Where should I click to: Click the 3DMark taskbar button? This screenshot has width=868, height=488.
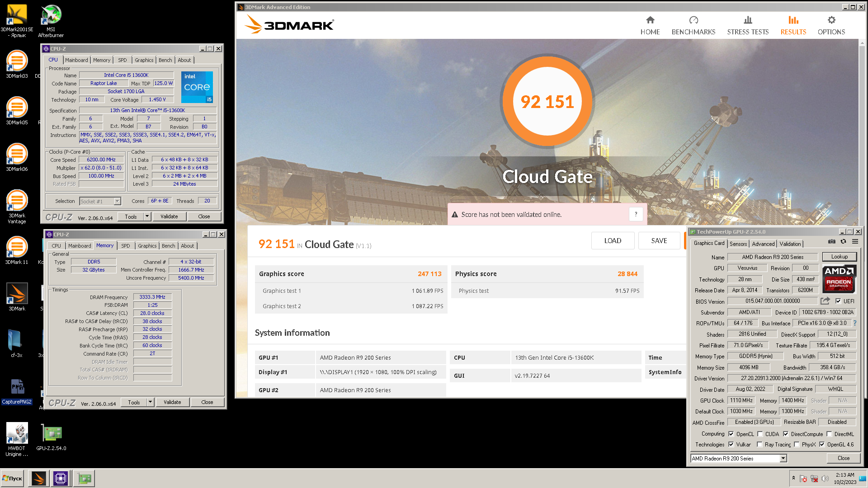[39, 478]
